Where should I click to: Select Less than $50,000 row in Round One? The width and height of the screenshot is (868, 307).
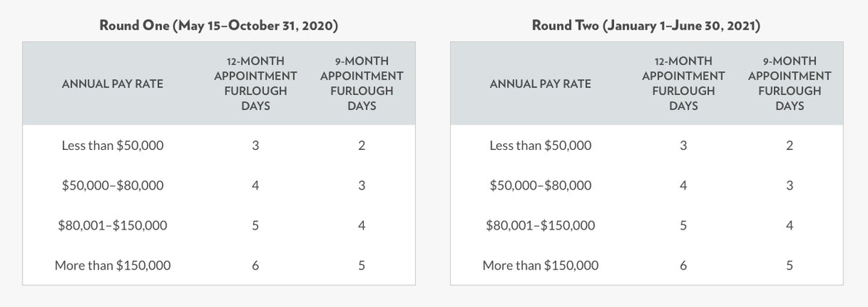click(220, 146)
